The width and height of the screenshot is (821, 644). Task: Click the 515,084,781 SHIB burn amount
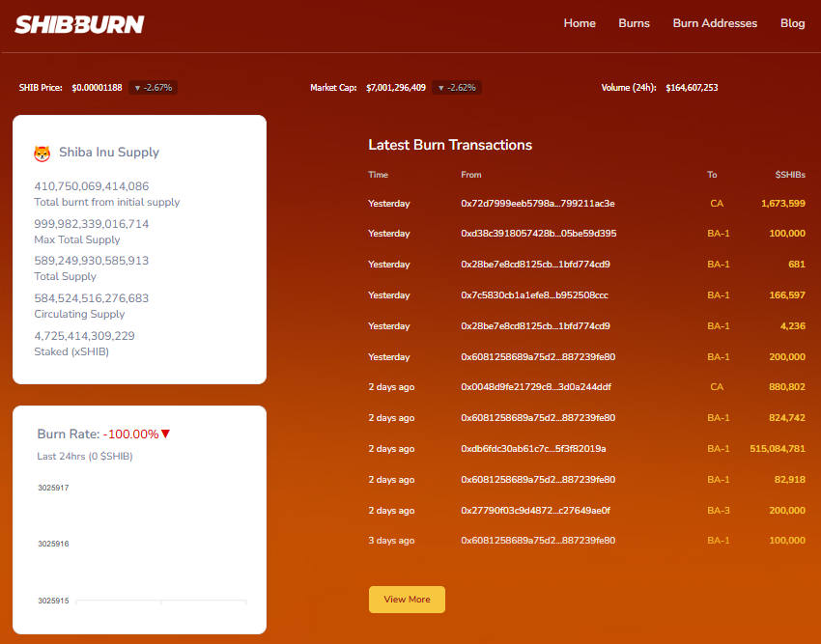(777, 449)
